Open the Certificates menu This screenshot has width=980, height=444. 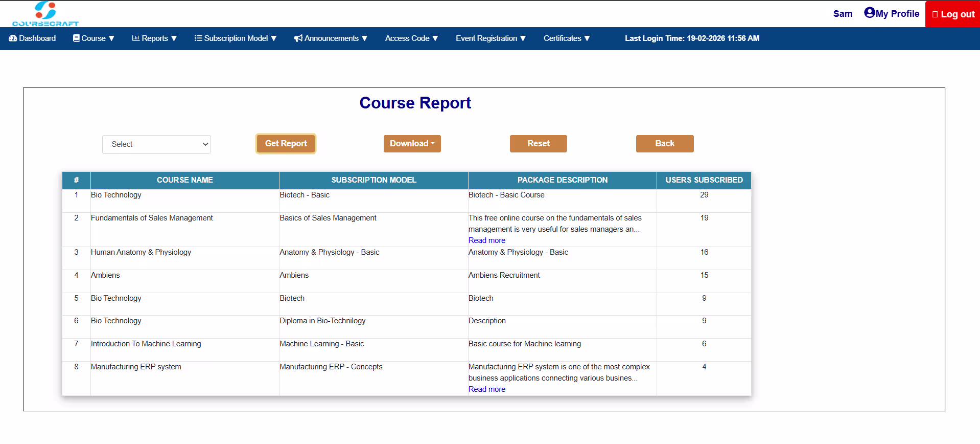pos(567,38)
